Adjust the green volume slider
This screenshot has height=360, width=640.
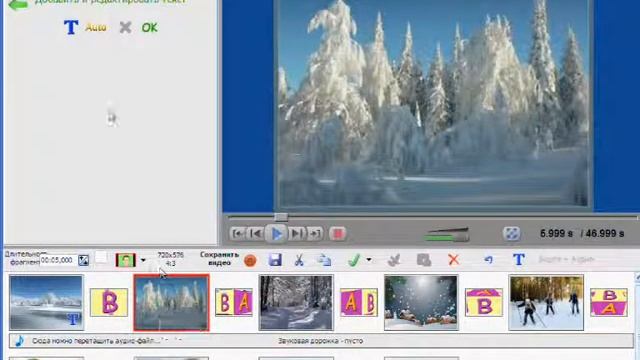[447, 235]
